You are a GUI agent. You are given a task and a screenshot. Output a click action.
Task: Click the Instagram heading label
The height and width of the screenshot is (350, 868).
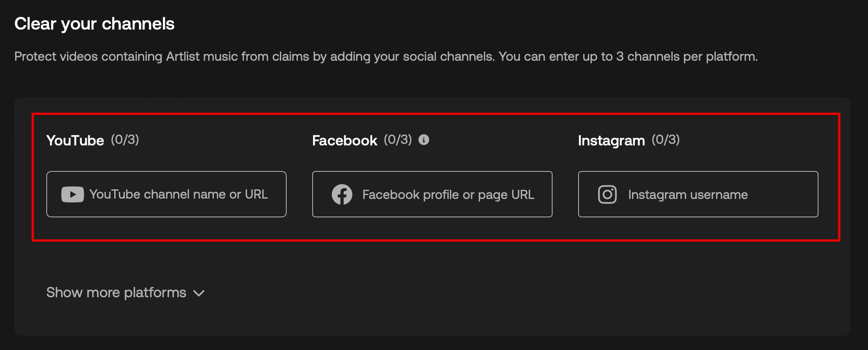[x=611, y=141]
